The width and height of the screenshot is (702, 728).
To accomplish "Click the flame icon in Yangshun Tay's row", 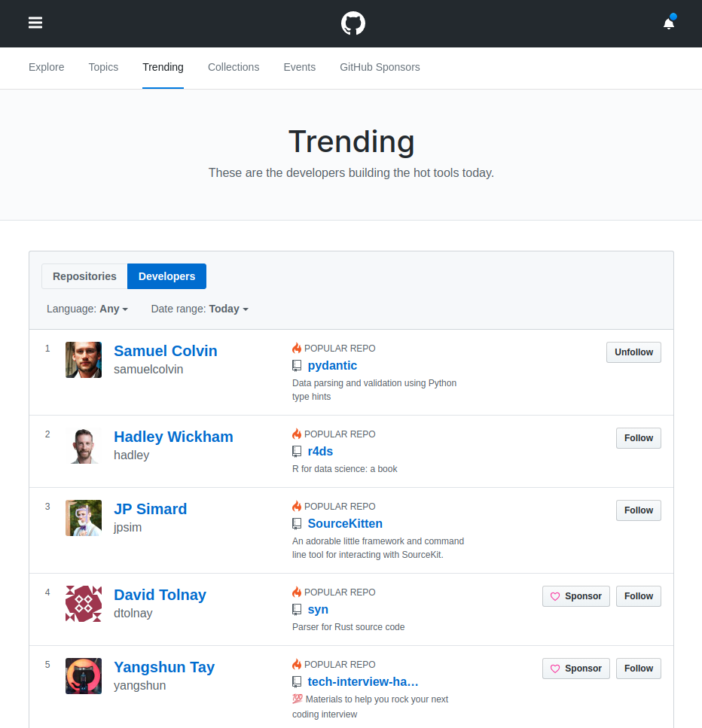I will pyautogui.click(x=297, y=664).
